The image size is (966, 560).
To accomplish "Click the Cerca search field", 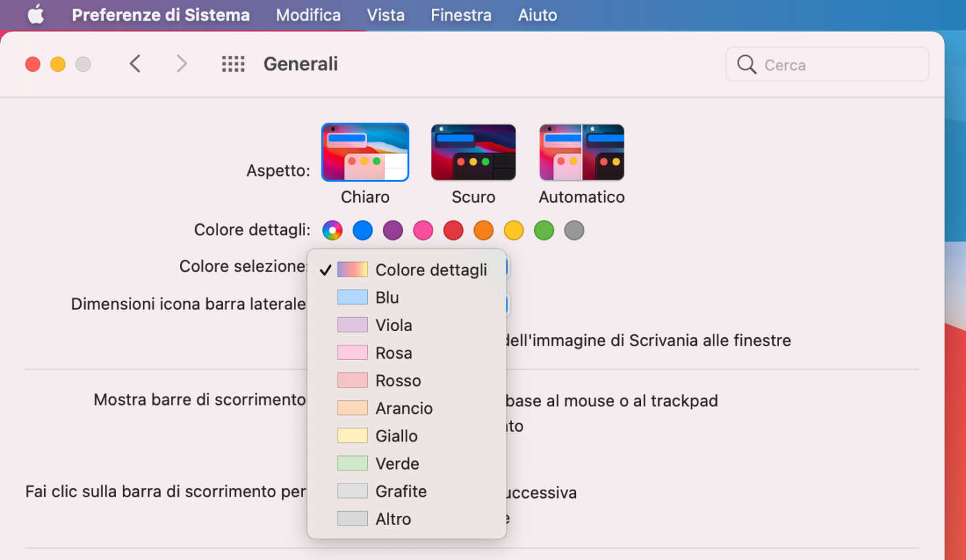I will click(x=840, y=65).
